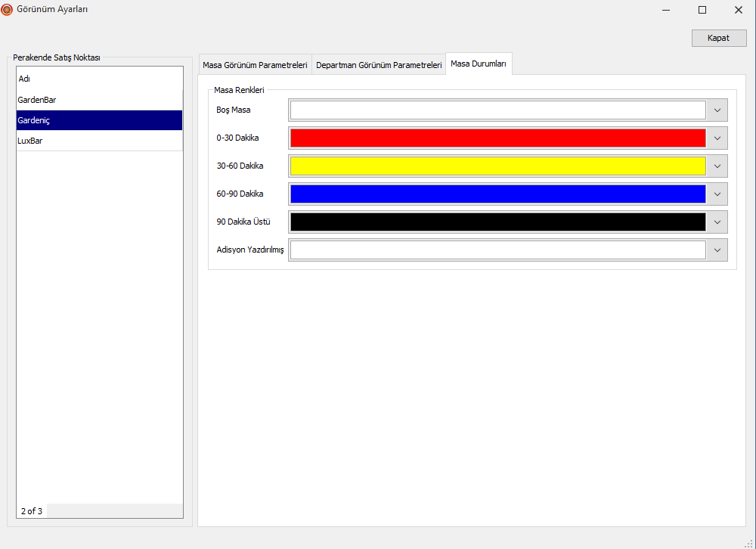Screen dimensions: 756x549
Task: Open Departman Görünüm Parametreleri tab
Action: [379, 66]
